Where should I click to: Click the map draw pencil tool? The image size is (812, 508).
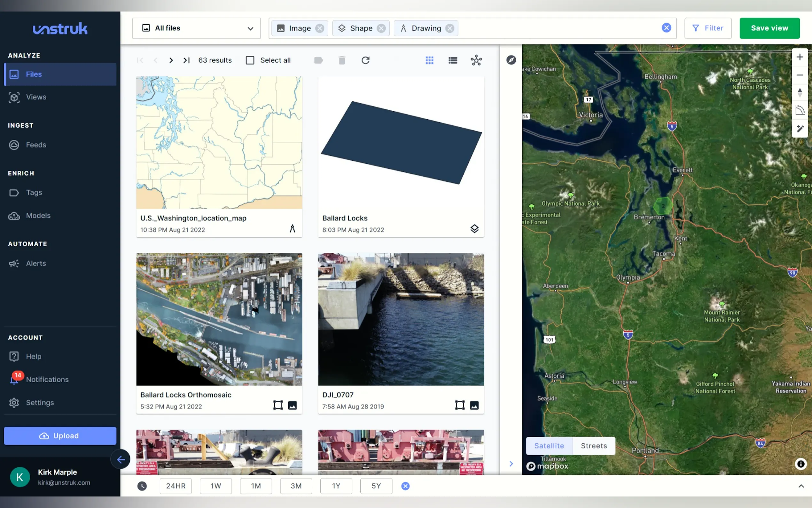click(800, 128)
